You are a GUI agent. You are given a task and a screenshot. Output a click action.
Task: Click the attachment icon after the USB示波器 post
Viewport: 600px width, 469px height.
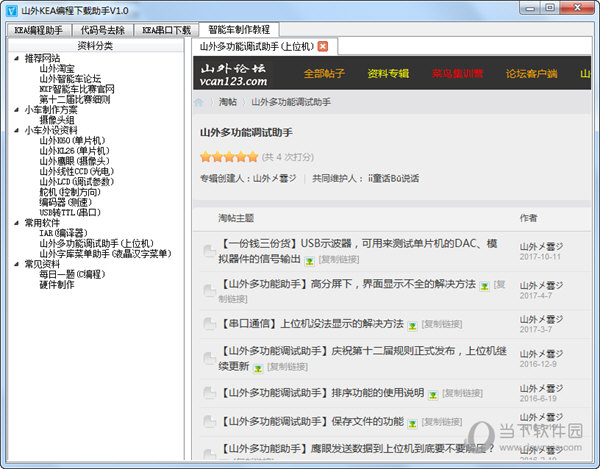[309, 261]
